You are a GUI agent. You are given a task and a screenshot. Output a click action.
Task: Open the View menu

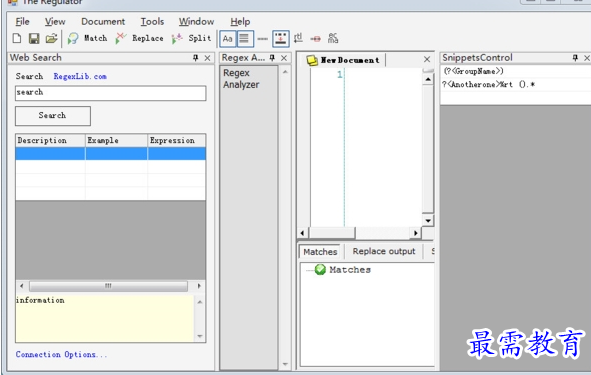point(55,21)
